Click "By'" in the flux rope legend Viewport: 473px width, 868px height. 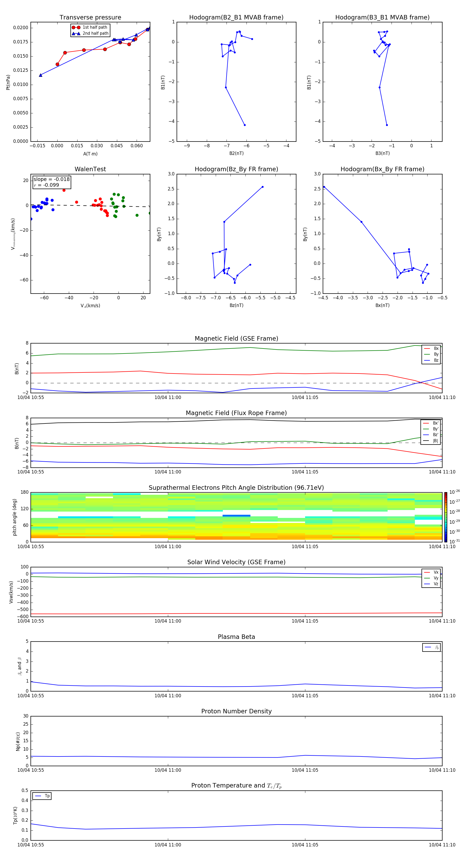pyautogui.click(x=436, y=429)
